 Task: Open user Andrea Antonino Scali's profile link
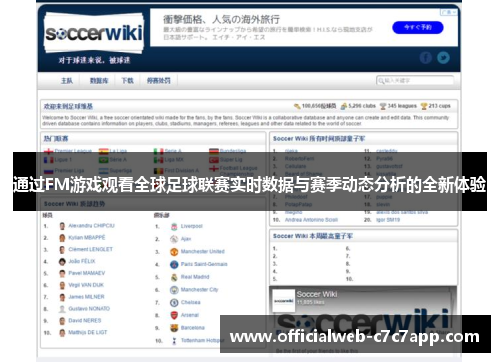[311, 220]
